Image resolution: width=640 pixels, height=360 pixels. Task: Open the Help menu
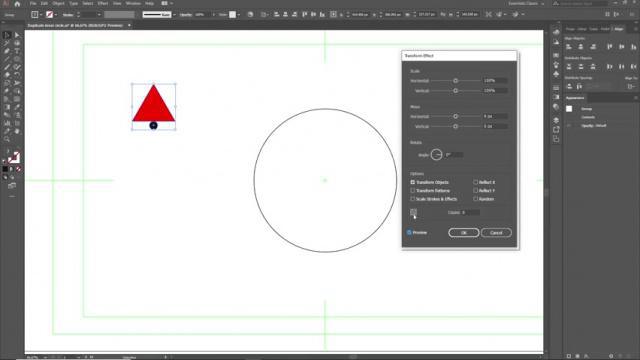[x=150, y=3]
